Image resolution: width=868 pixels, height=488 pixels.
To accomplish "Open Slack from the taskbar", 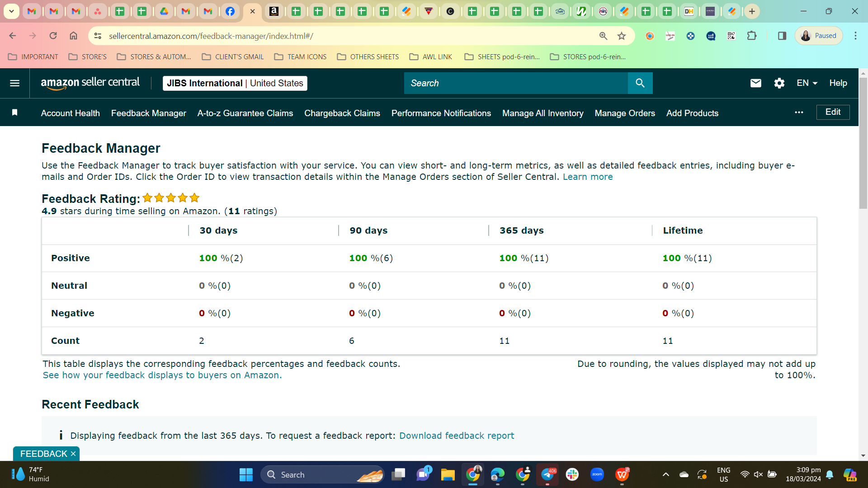I will pyautogui.click(x=572, y=474).
